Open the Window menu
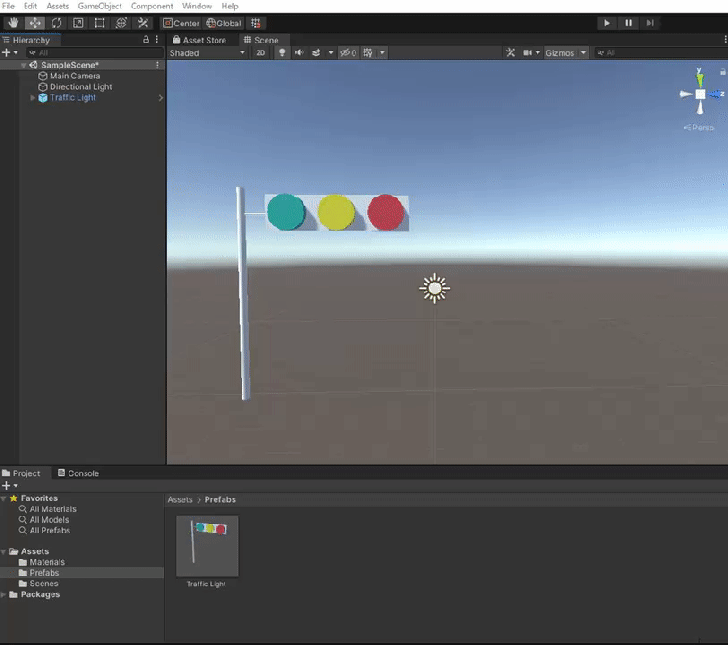 point(197,6)
